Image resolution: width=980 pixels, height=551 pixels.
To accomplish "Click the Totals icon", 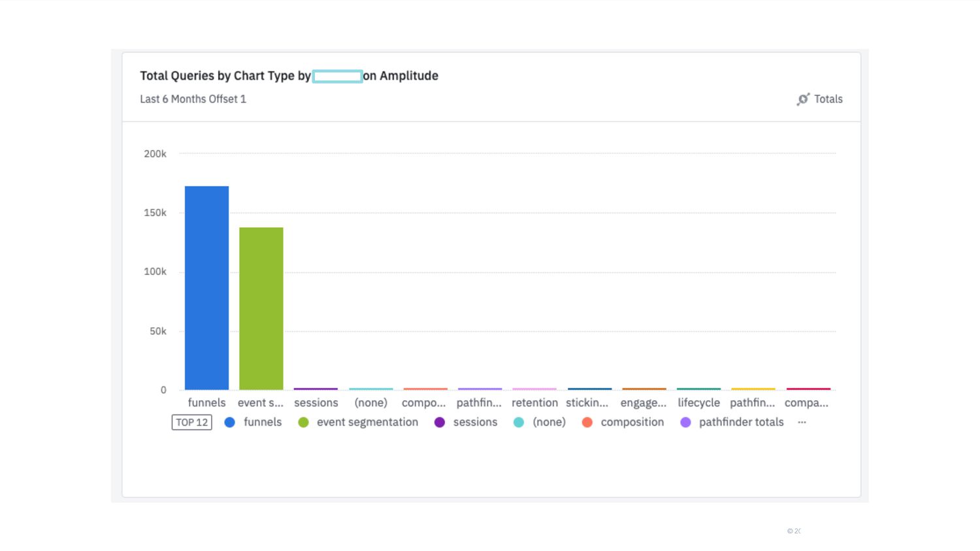I will [803, 99].
